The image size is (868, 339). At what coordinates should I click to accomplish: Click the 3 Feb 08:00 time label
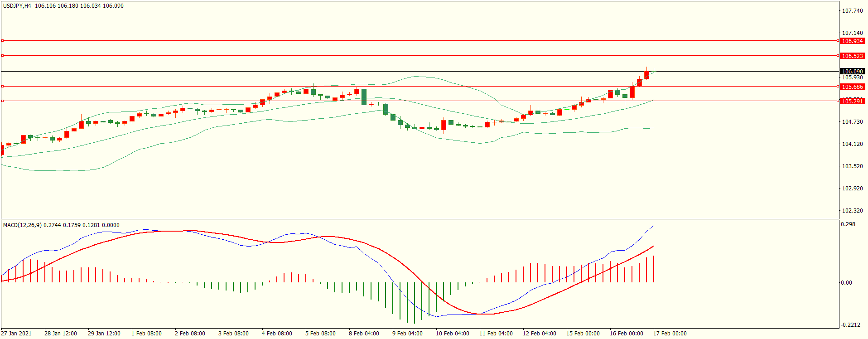[x=233, y=334]
